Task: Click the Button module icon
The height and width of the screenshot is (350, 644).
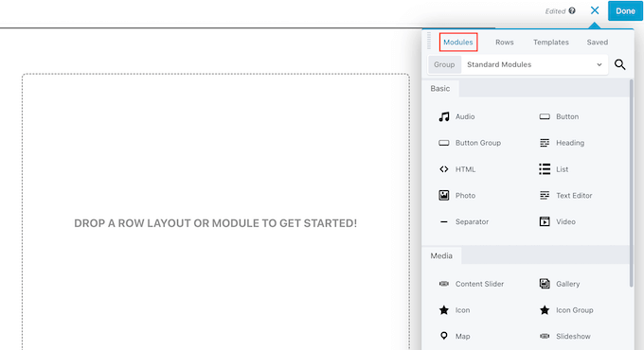Action: tap(545, 116)
